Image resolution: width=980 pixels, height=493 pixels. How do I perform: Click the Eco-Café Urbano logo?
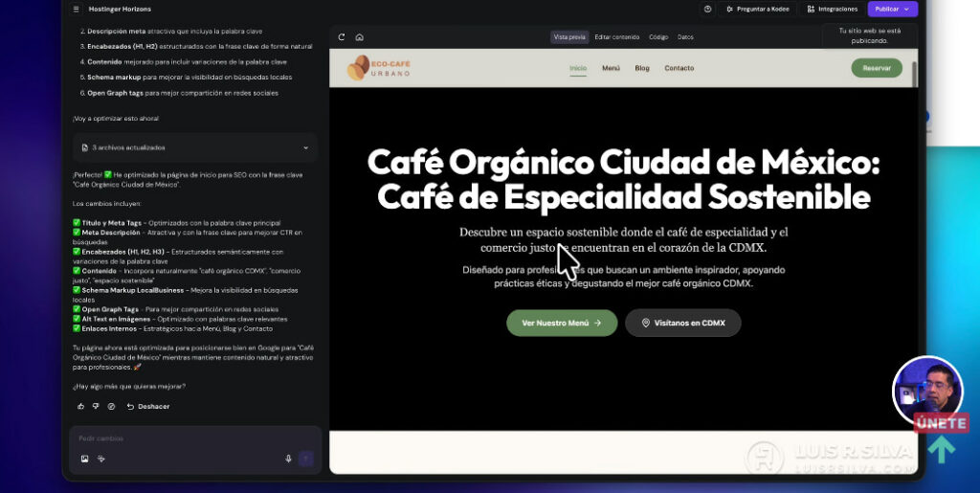pos(379,68)
